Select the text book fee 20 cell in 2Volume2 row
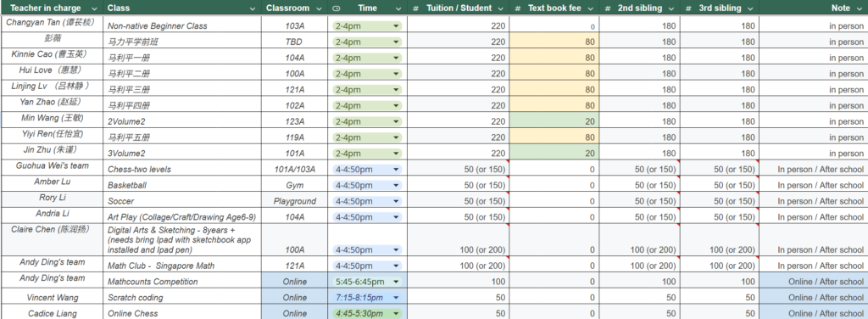Screen dimensions: 868x319 coord(554,120)
